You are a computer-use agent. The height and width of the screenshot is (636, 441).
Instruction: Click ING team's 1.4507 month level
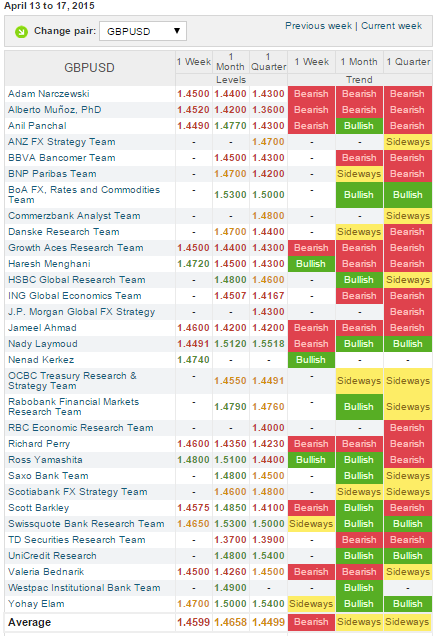[x=230, y=296]
